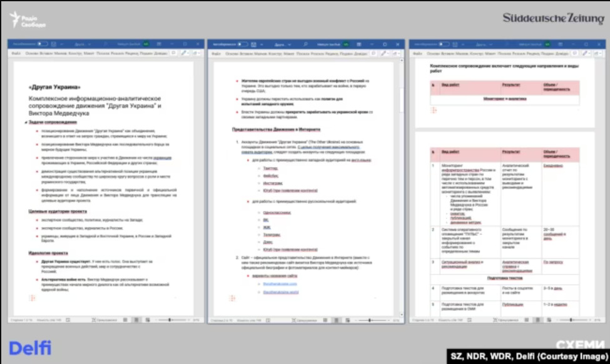Select Print Layout view in left window status bar
The image size is (610, 364).
click(136, 320)
